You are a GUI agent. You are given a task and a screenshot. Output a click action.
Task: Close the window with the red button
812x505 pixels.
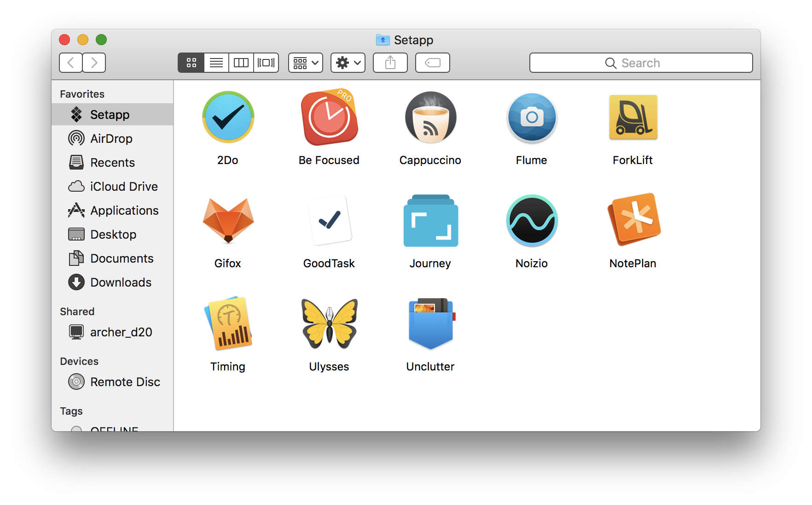[x=64, y=40]
